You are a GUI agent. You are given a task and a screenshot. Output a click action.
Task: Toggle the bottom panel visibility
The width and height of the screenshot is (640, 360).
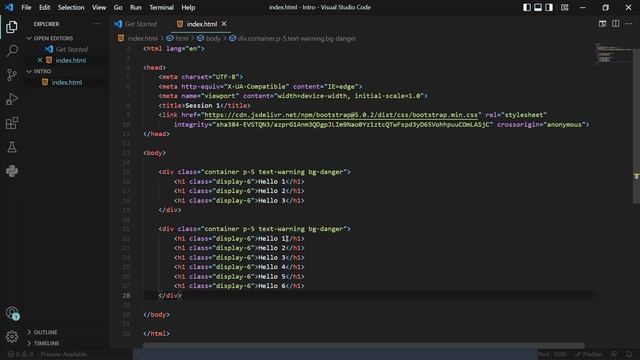(x=538, y=7)
